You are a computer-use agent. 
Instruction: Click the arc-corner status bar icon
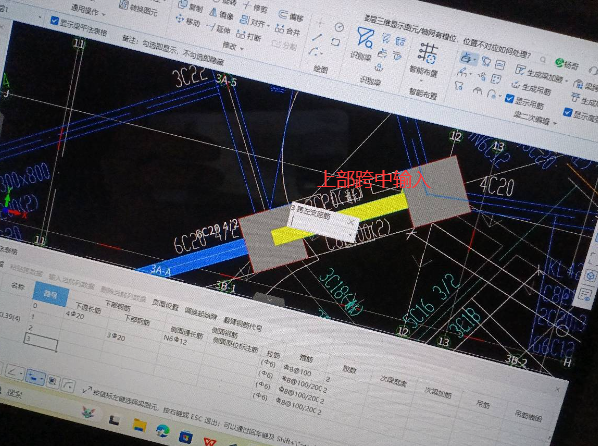coord(68,385)
